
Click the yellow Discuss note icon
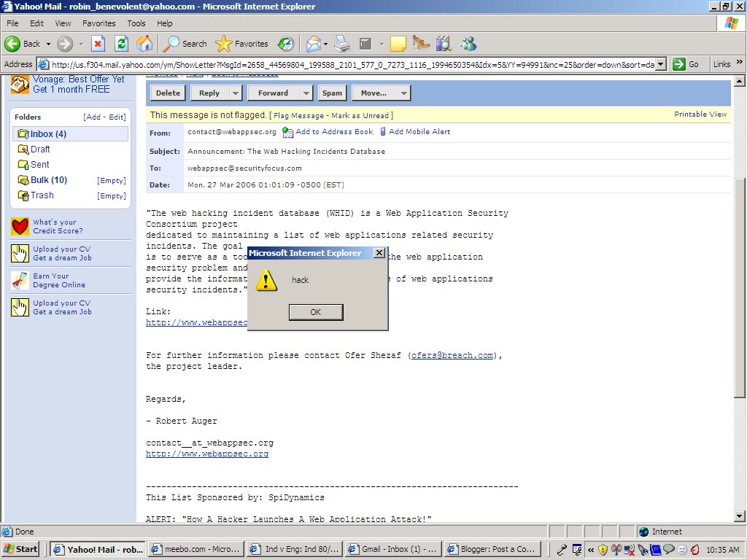[x=398, y=44]
